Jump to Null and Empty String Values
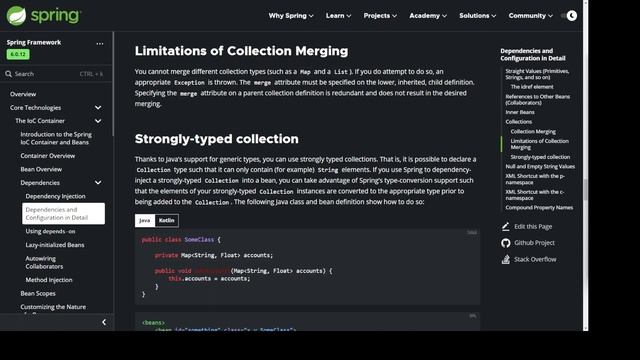The width and height of the screenshot is (640, 360). tap(540, 167)
